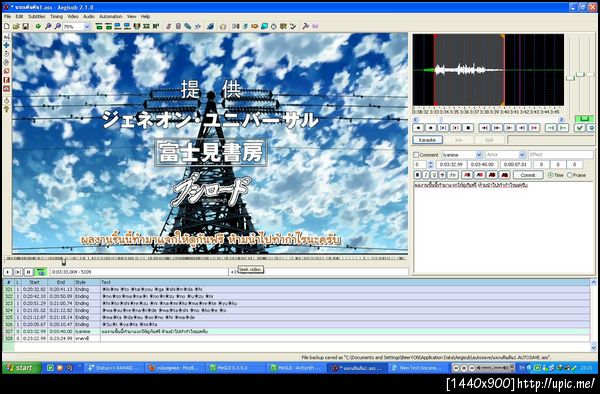Viewport: 600px width, 394px height.
Task: Run the Spell Checker icon
Action: coord(293,26)
